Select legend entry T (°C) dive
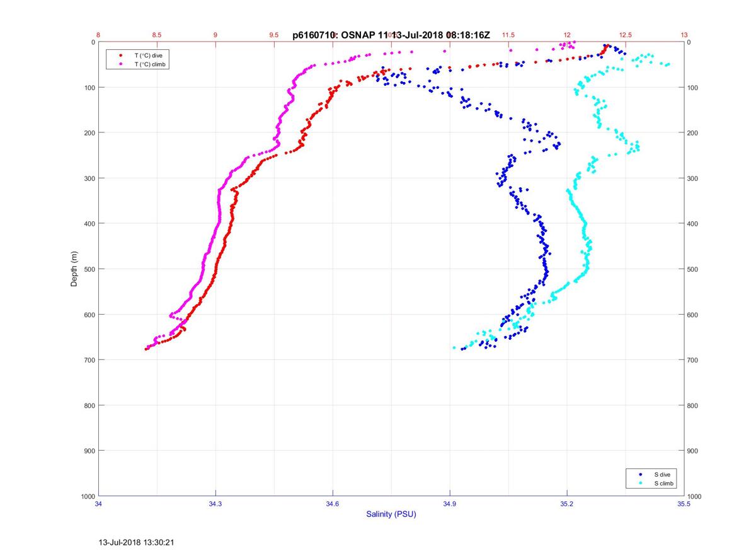Viewport: 756px width, 558px height. pyautogui.click(x=148, y=55)
